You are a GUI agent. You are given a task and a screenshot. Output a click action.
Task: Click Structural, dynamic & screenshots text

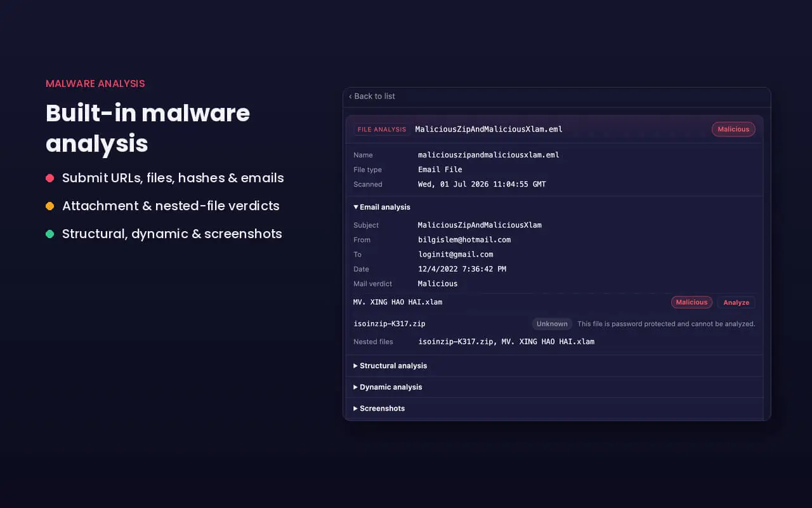tap(172, 234)
